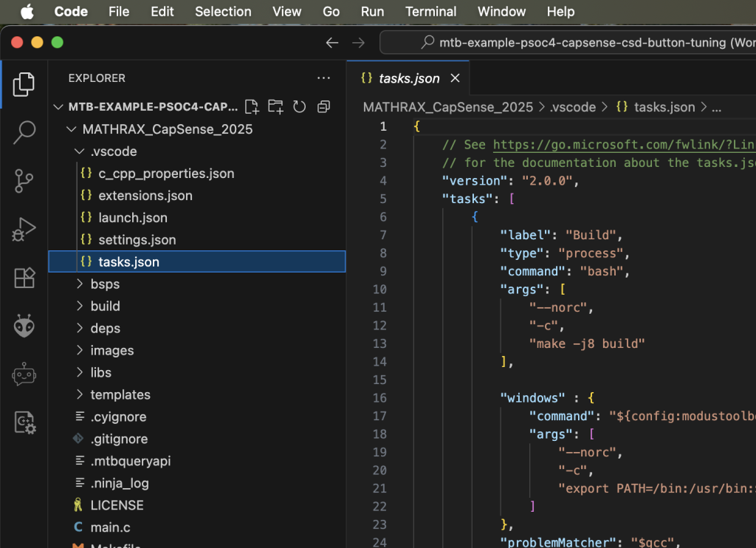Collapse the MTB-EXAMPLE-PSOC4-CAP workspace root

coord(58,106)
